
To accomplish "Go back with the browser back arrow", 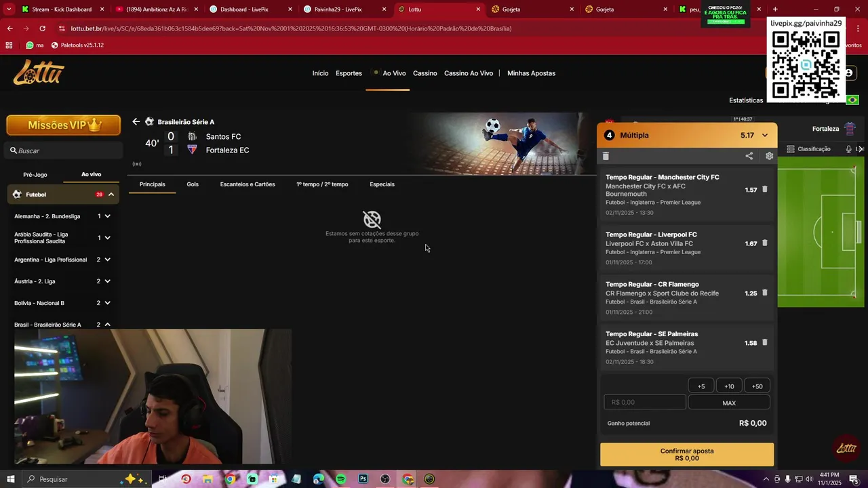I will pyautogui.click(x=9, y=28).
